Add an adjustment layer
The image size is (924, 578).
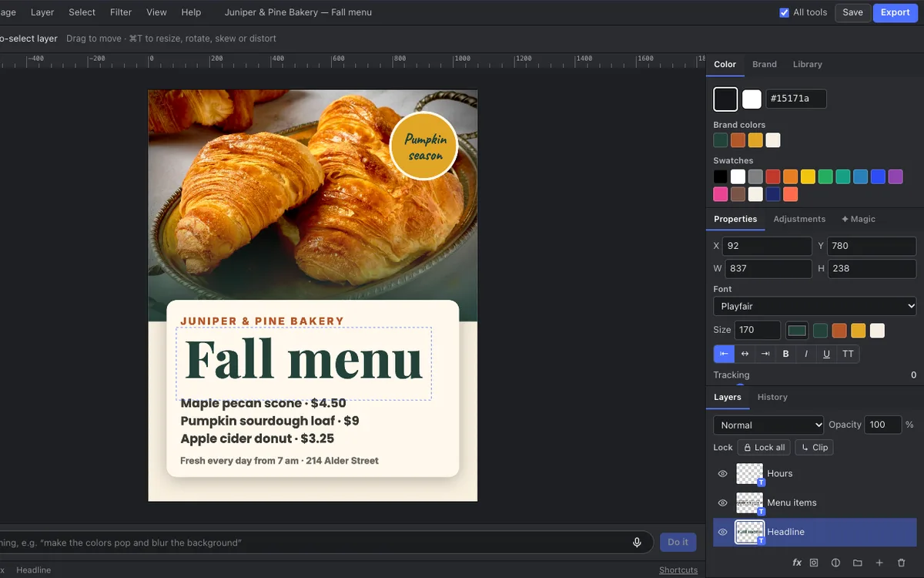pos(835,563)
